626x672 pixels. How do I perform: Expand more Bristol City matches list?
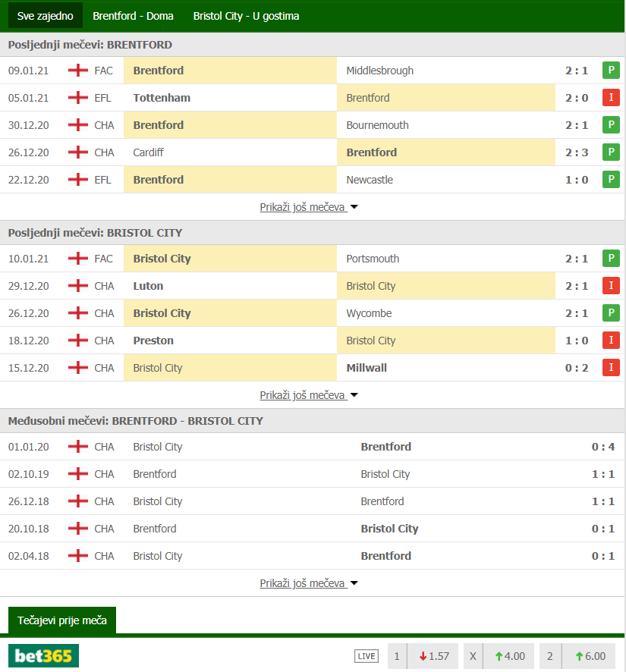click(x=308, y=395)
